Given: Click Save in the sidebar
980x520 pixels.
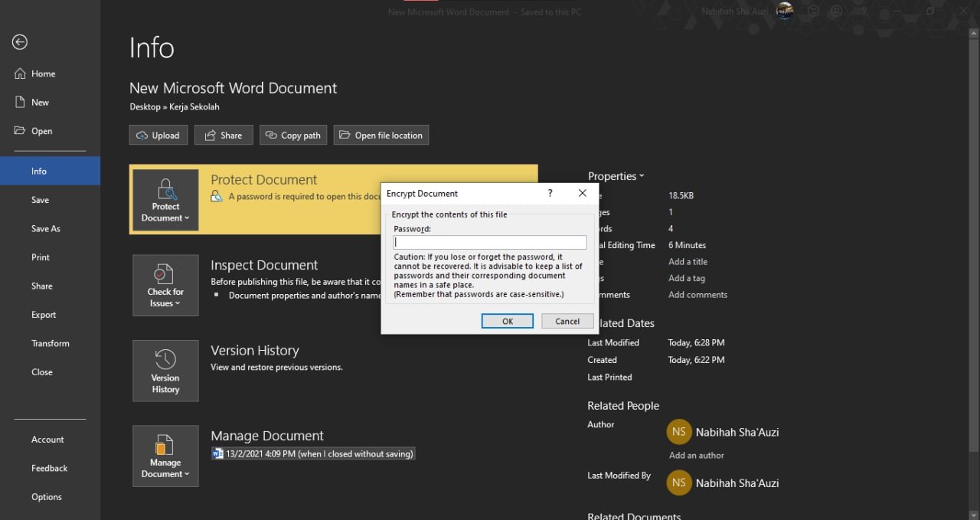Looking at the screenshot, I should point(40,200).
